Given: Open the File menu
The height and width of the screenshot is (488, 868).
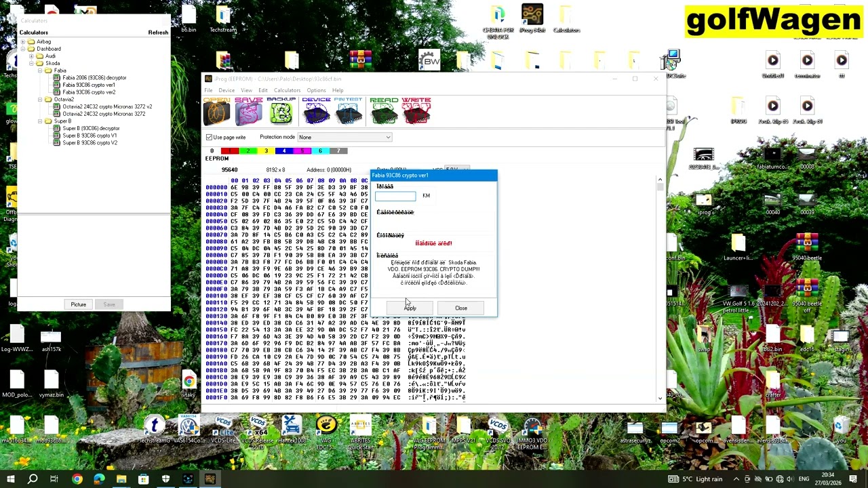Looking at the screenshot, I should point(209,90).
